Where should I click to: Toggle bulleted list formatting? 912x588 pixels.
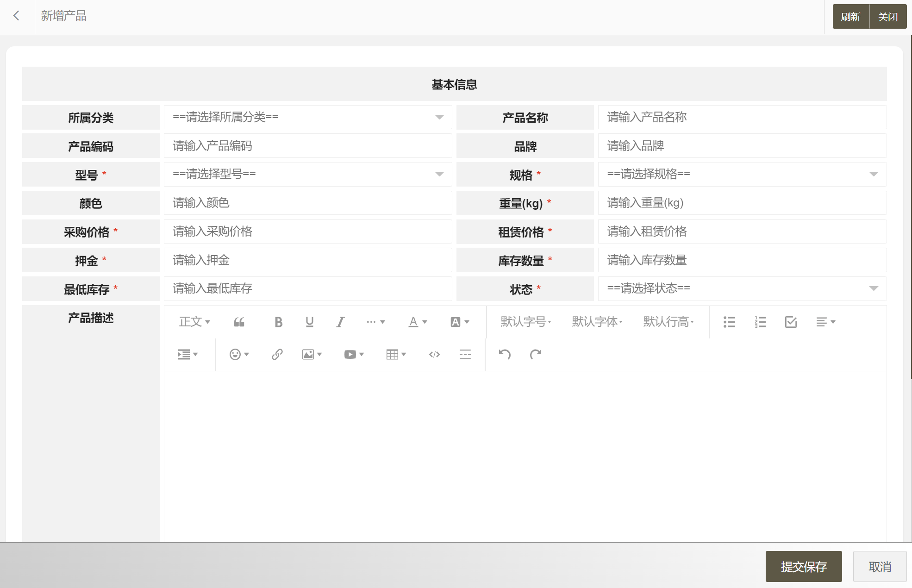tap(729, 322)
